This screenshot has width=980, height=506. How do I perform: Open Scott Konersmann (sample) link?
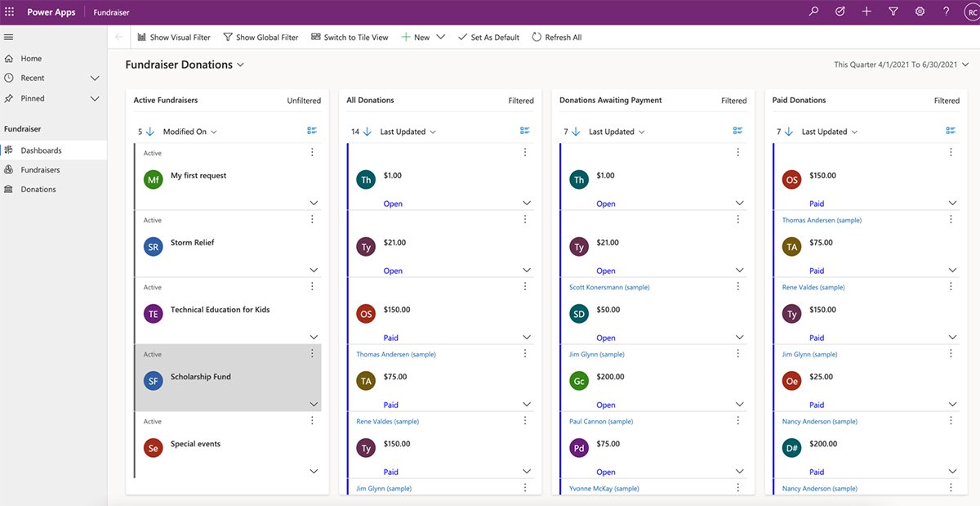[x=609, y=288]
